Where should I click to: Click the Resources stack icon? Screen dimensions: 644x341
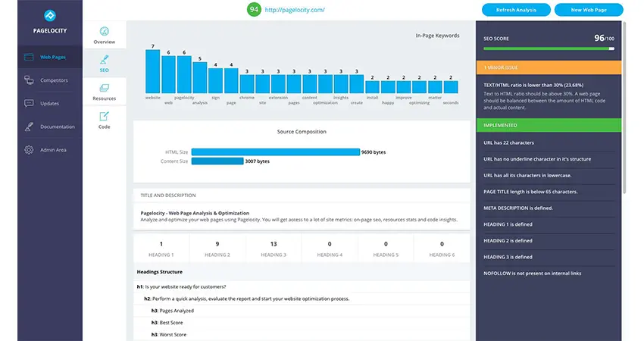(x=105, y=88)
